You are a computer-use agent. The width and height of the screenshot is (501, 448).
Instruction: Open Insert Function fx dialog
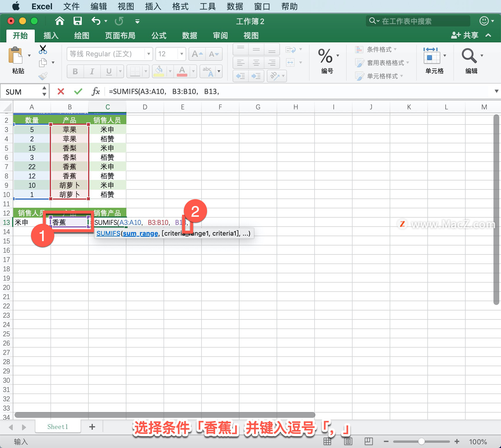click(x=96, y=92)
